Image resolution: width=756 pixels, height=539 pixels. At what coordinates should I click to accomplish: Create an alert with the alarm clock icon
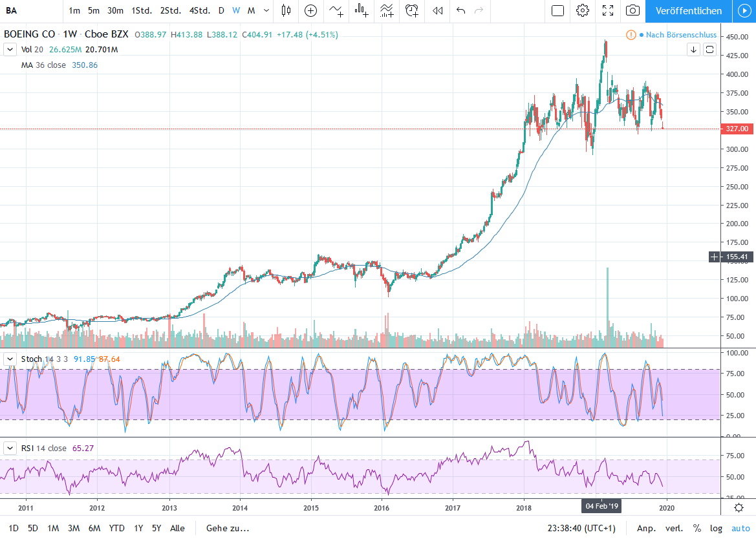(411, 10)
